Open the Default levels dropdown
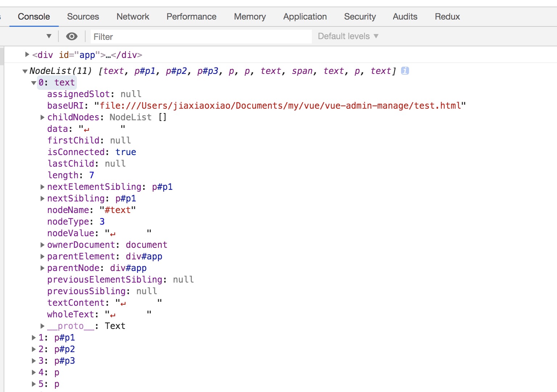Screen dimensions: 557x392 point(348,36)
